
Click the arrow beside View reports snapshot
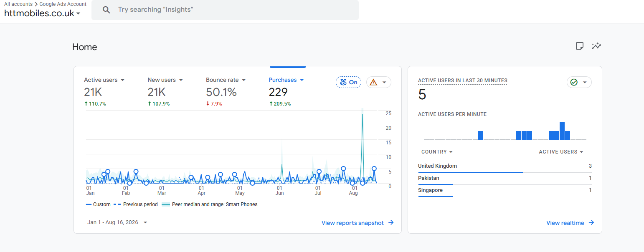[391, 223]
